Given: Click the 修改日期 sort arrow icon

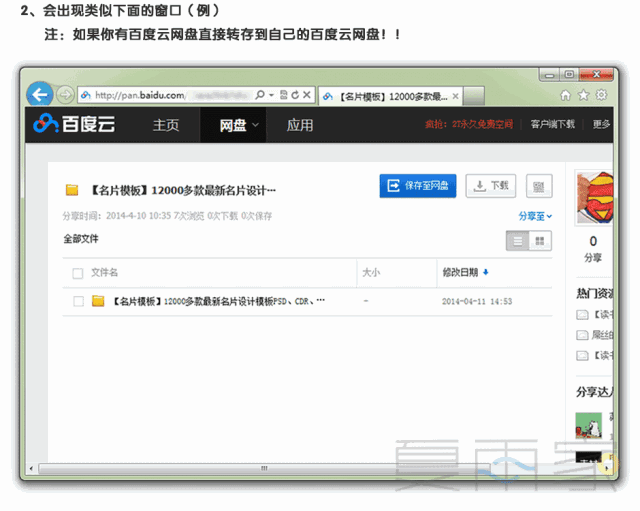Looking at the screenshot, I should click(x=485, y=272).
